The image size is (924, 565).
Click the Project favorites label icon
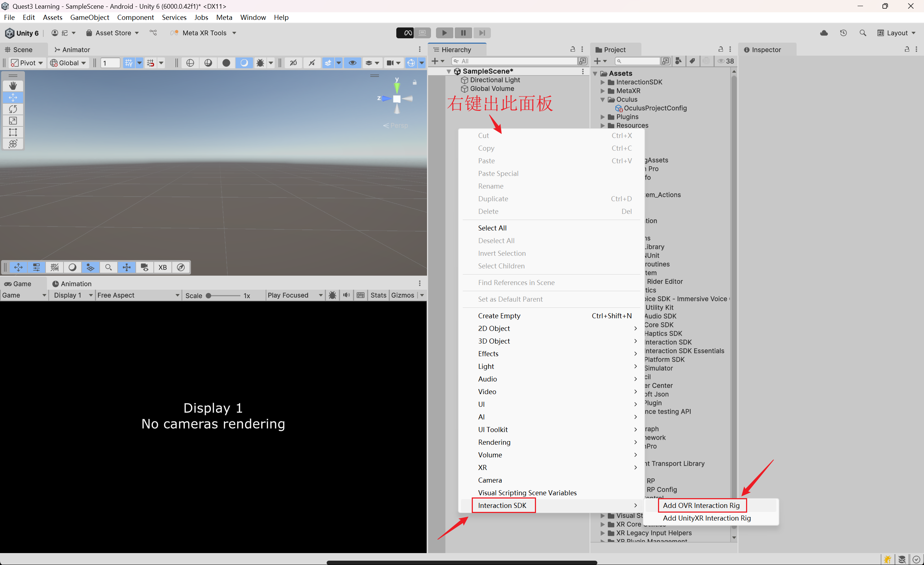click(692, 61)
